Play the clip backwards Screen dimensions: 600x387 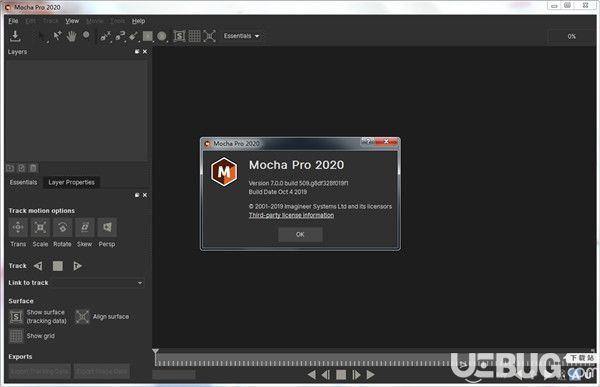(x=312, y=375)
